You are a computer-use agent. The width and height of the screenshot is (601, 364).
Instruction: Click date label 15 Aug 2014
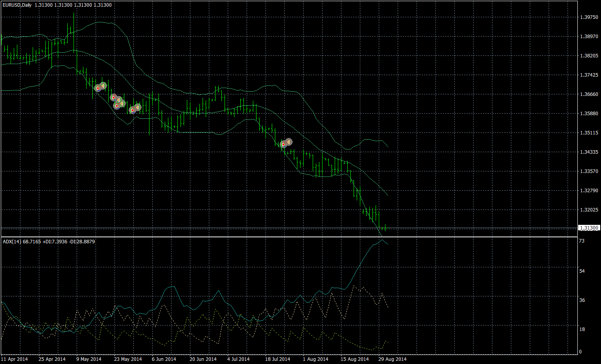click(x=355, y=359)
